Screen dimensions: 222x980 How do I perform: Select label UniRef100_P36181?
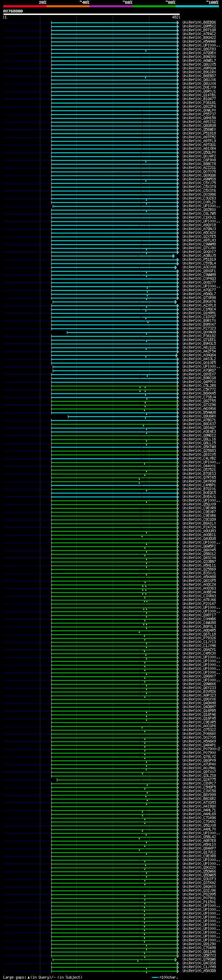click(199, 103)
